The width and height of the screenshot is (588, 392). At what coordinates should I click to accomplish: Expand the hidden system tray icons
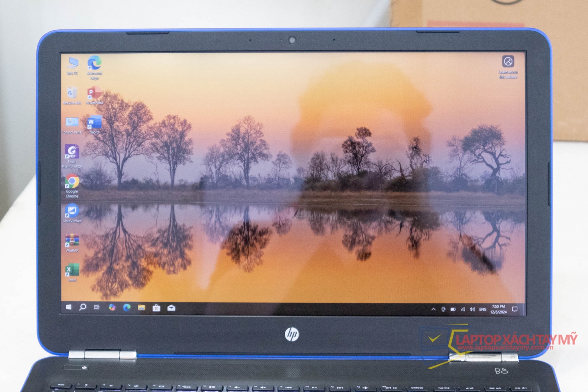coord(433,309)
